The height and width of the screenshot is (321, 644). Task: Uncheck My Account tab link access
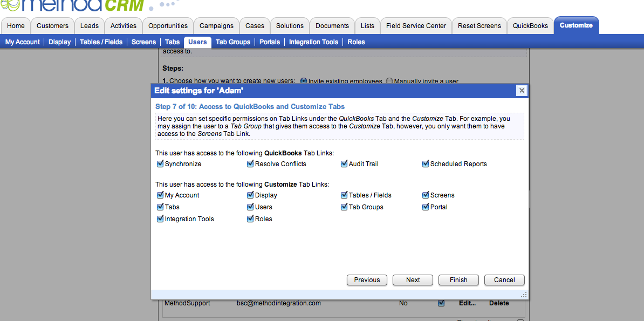[x=160, y=195]
